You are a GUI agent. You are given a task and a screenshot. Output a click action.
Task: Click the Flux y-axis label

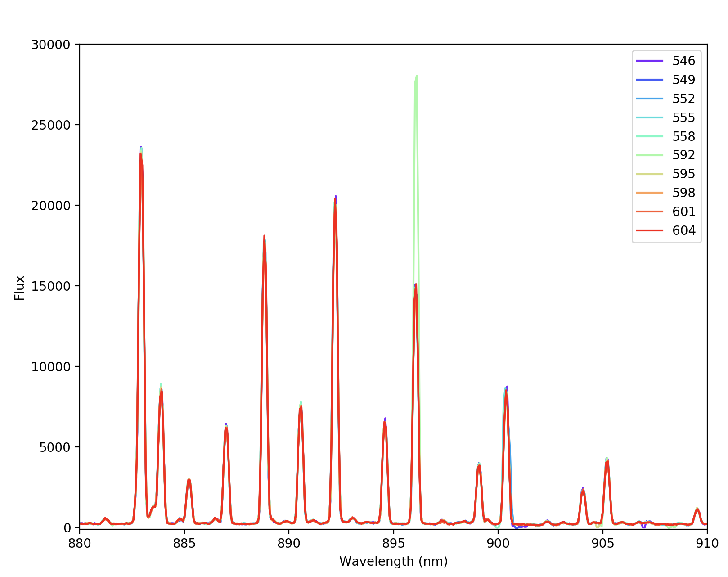(19, 288)
